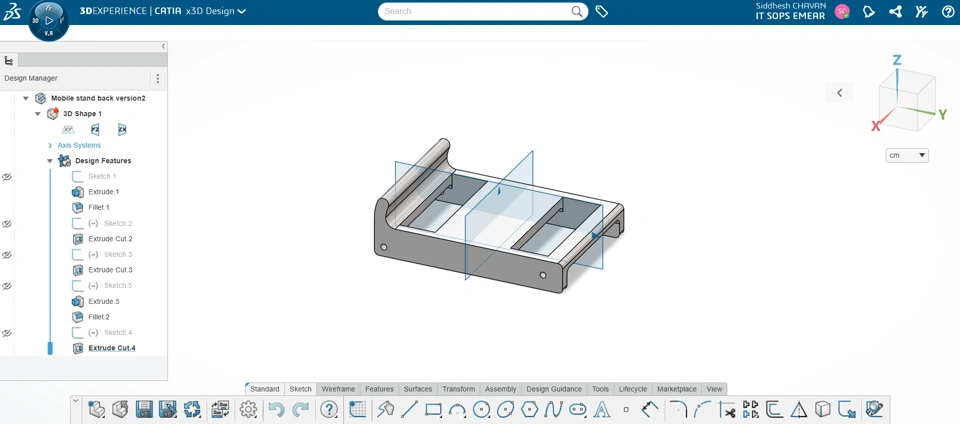Screen dimensions: 960x424
Task: Switch to the Features tab
Action: pos(379,389)
